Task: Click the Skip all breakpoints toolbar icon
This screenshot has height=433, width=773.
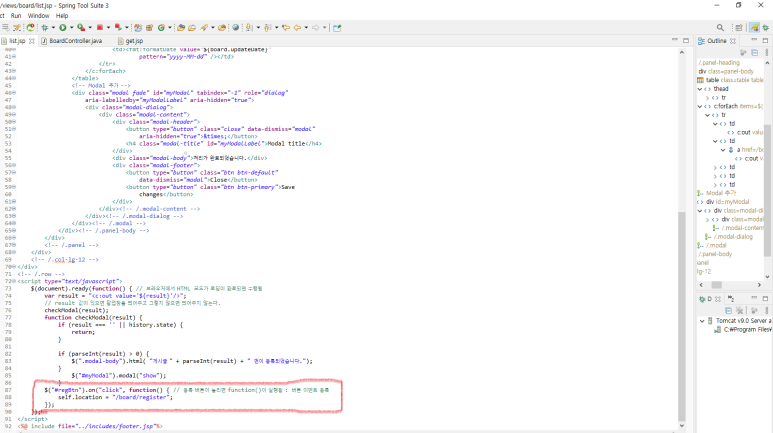Action: pos(17,28)
